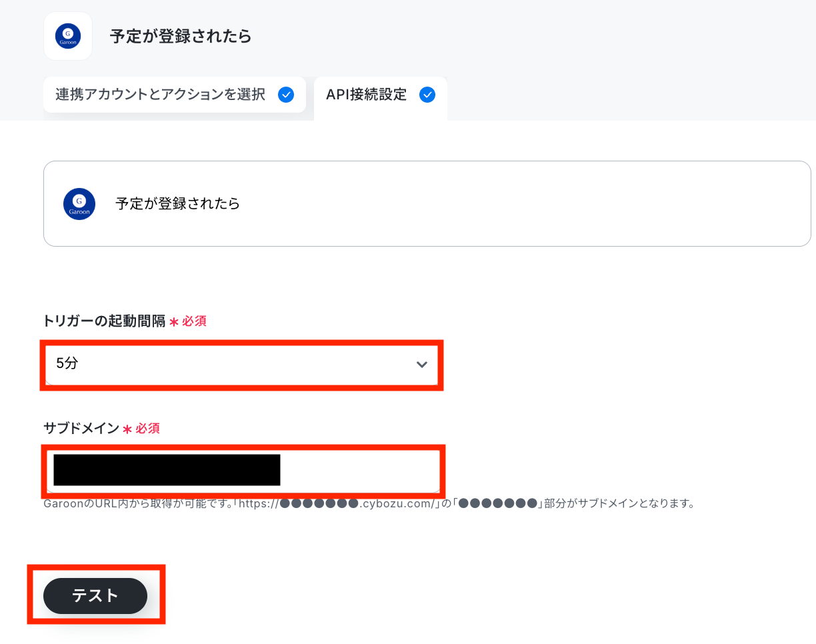This screenshot has height=644, width=816.
Task: Click the テスト button
Action: [95, 596]
